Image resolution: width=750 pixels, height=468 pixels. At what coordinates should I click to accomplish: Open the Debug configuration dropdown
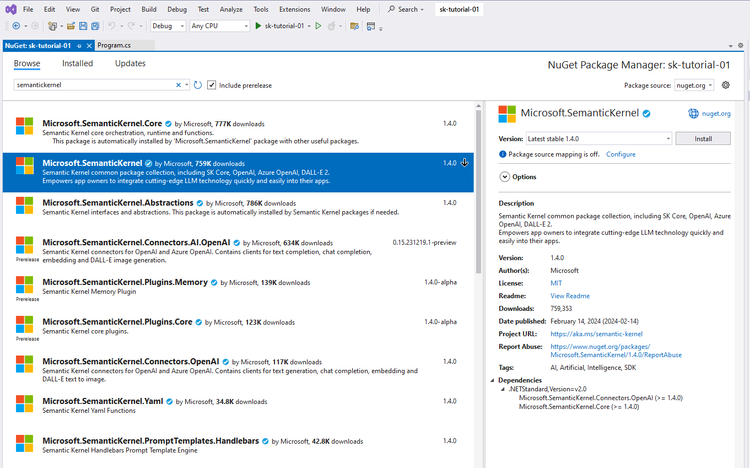click(166, 26)
